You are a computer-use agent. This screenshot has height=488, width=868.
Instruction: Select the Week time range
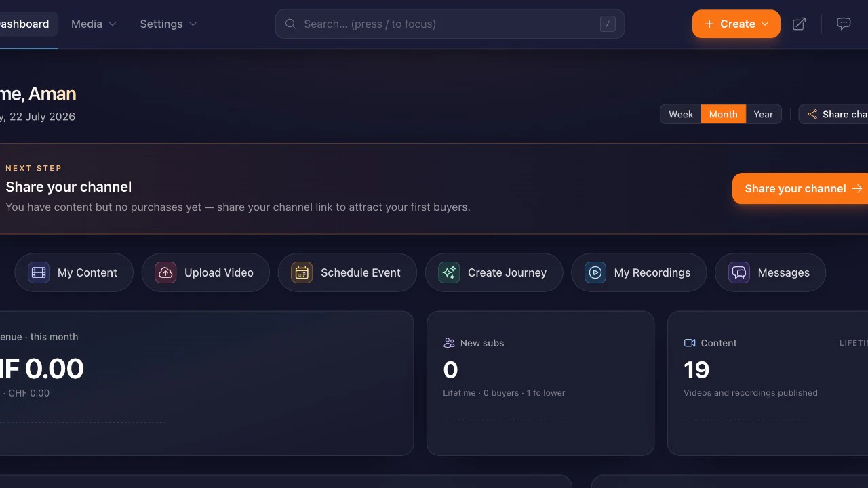[x=681, y=114]
